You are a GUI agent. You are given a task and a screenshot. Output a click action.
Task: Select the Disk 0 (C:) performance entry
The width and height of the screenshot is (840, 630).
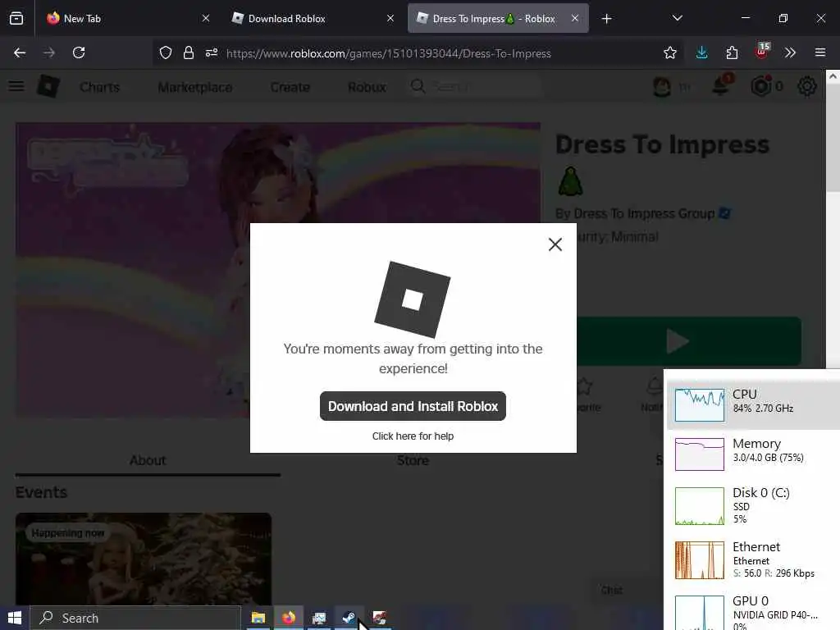click(753, 505)
